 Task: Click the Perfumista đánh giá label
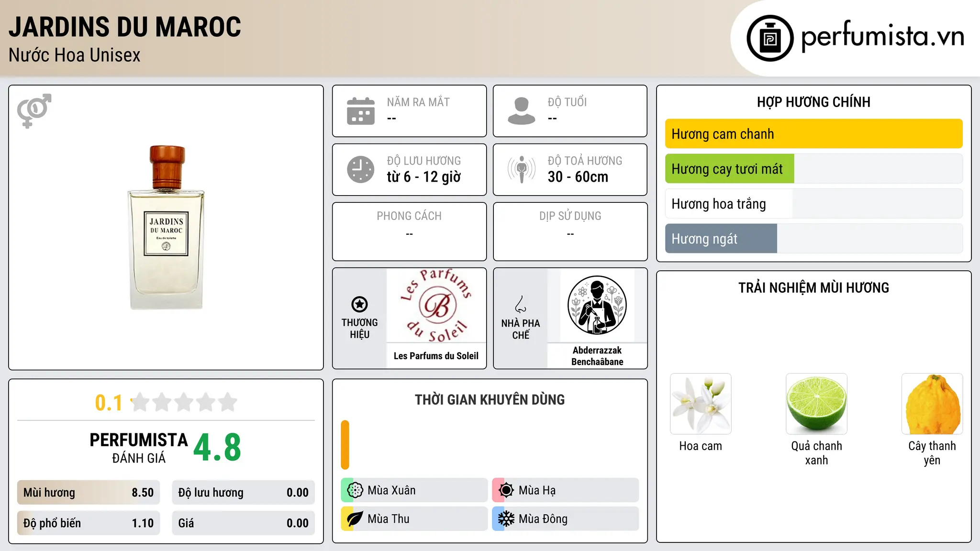pyautogui.click(x=139, y=448)
